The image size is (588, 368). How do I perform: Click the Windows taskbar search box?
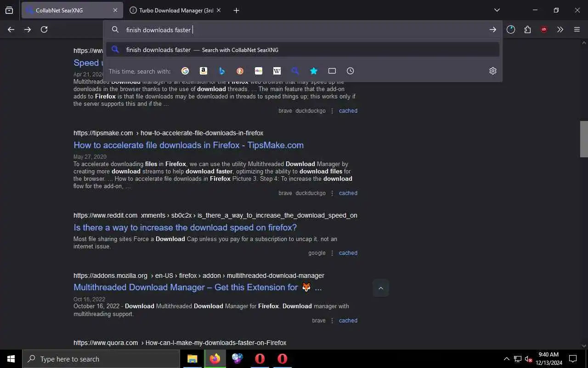coord(101,359)
